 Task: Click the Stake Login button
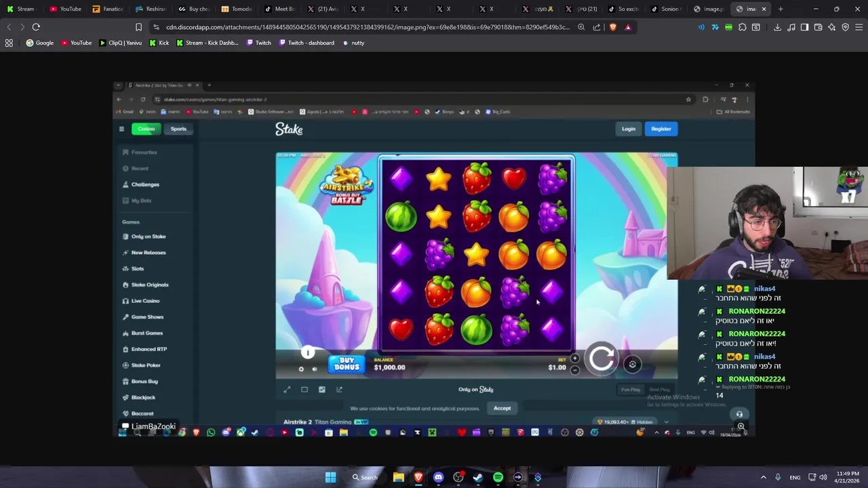[x=629, y=129]
